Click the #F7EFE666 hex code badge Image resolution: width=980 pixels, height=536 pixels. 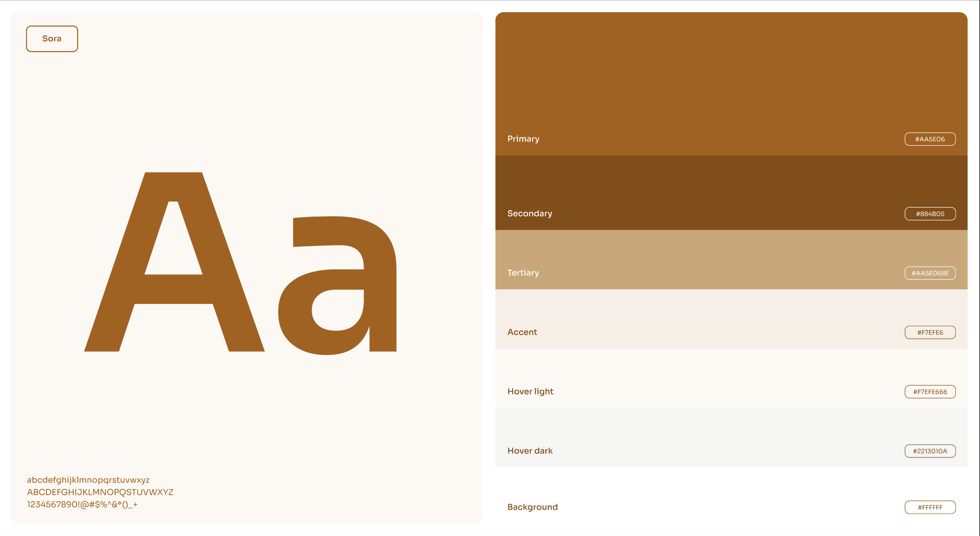tap(930, 392)
